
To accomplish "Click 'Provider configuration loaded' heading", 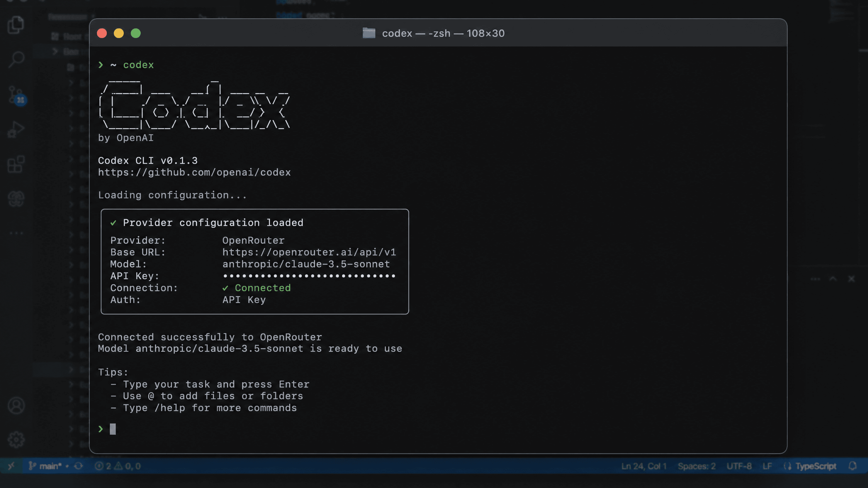I will [213, 223].
